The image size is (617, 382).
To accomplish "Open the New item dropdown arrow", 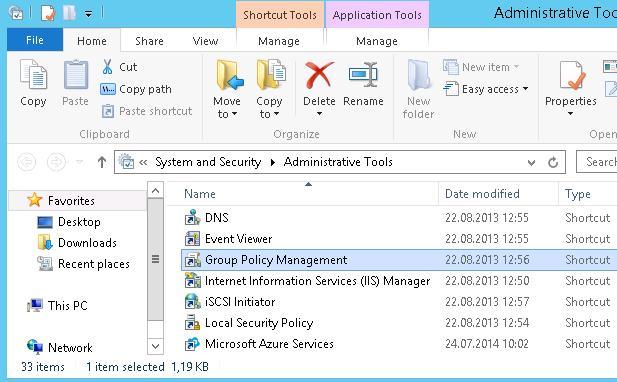I will tap(516, 67).
